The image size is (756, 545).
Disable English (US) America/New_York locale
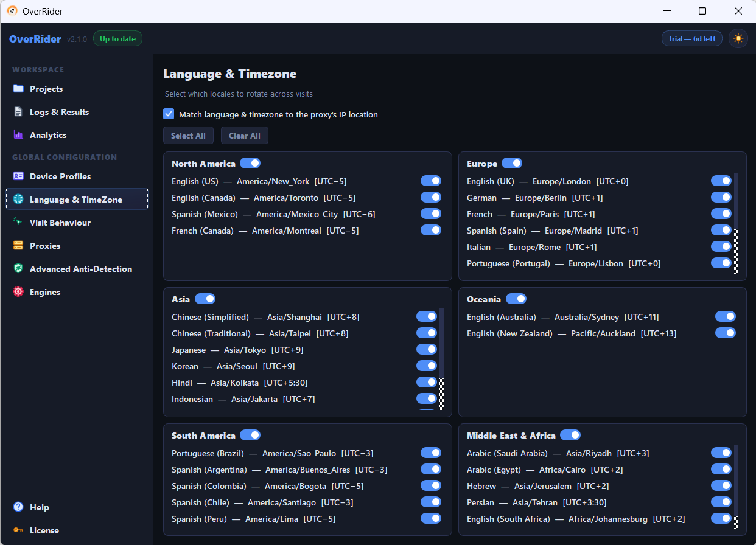coord(431,181)
